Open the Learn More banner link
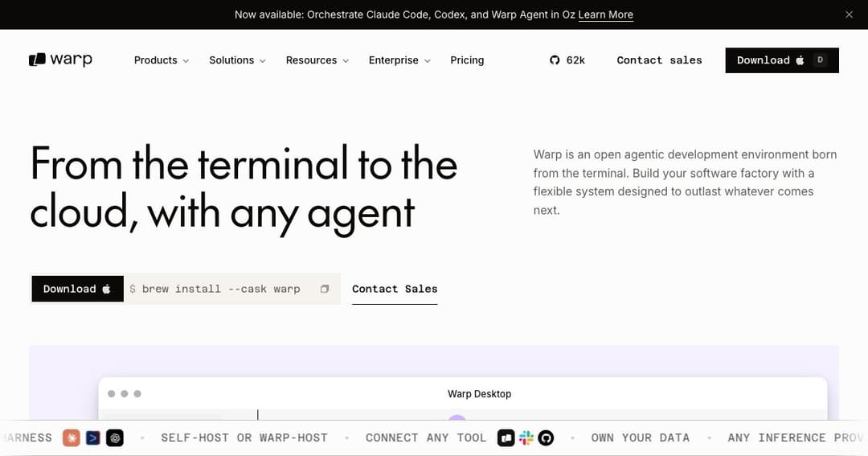This screenshot has height=456, width=868. click(x=606, y=15)
